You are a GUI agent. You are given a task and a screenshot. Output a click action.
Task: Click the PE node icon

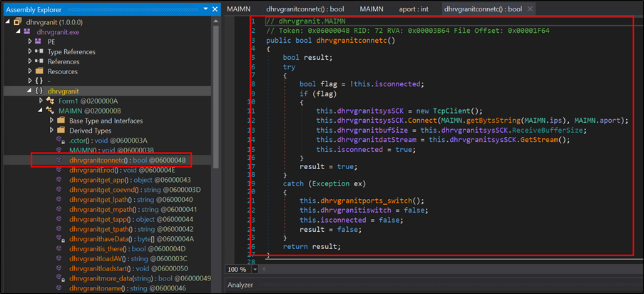[39, 41]
